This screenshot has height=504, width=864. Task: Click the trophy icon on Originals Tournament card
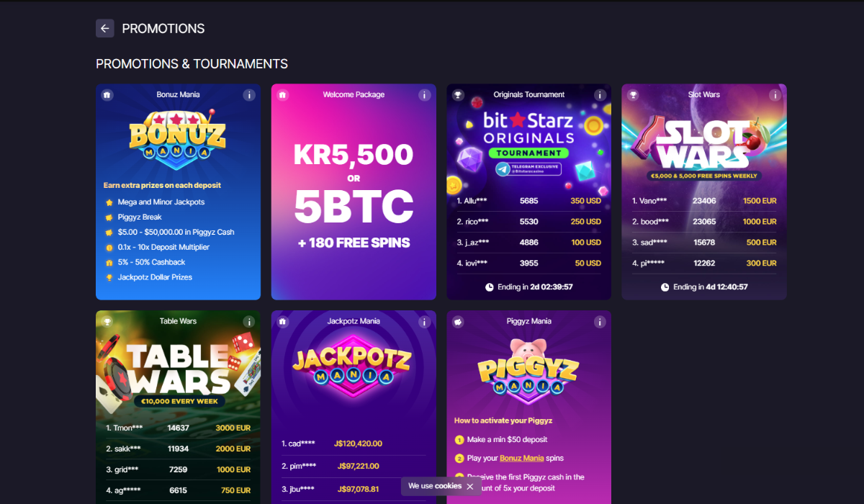click(458, 95)
